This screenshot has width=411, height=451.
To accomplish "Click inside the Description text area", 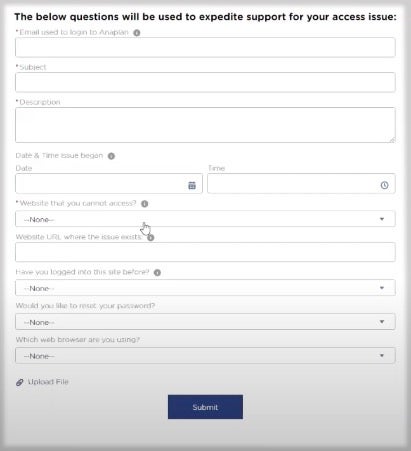I will point(205,125).
